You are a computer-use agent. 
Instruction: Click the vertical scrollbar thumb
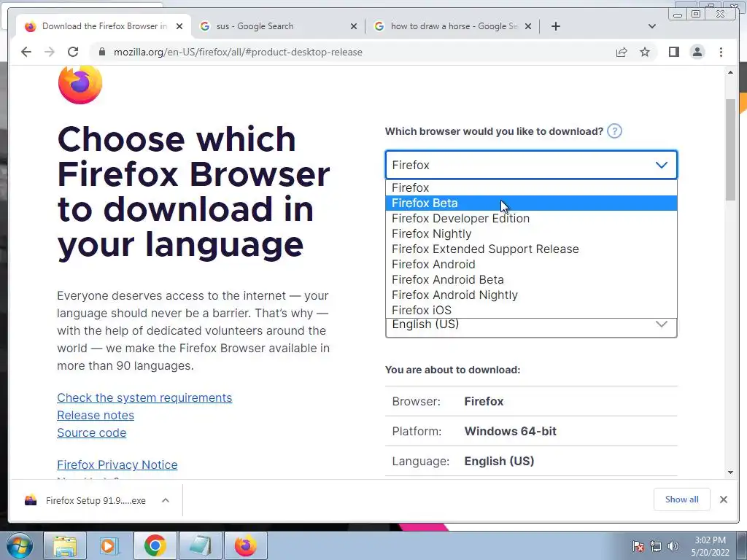point(730,149)
